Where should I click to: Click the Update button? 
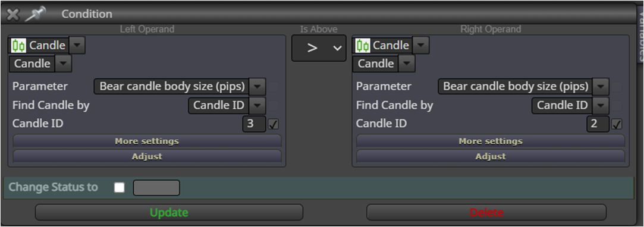tap(169, 212)
